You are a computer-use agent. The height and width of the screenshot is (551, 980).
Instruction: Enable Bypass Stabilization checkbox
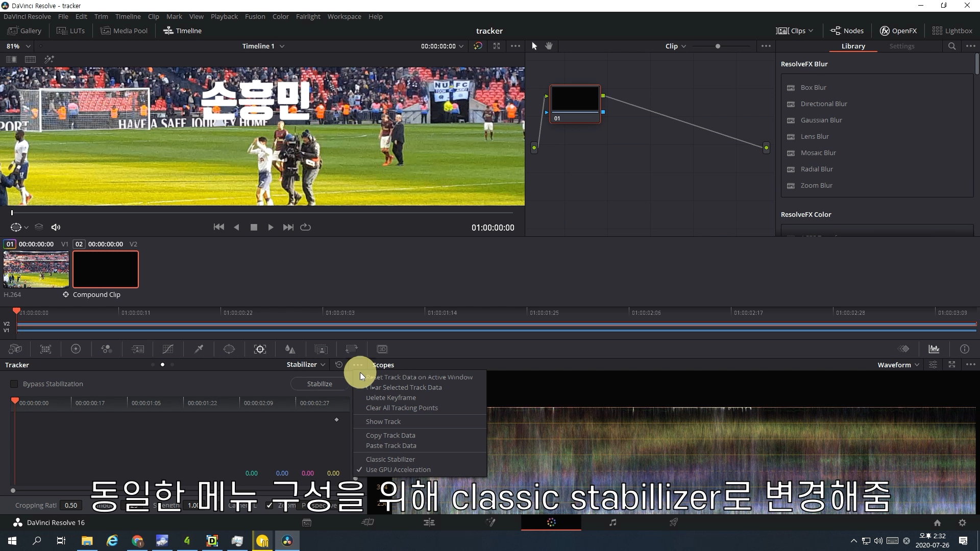point(14,384)
